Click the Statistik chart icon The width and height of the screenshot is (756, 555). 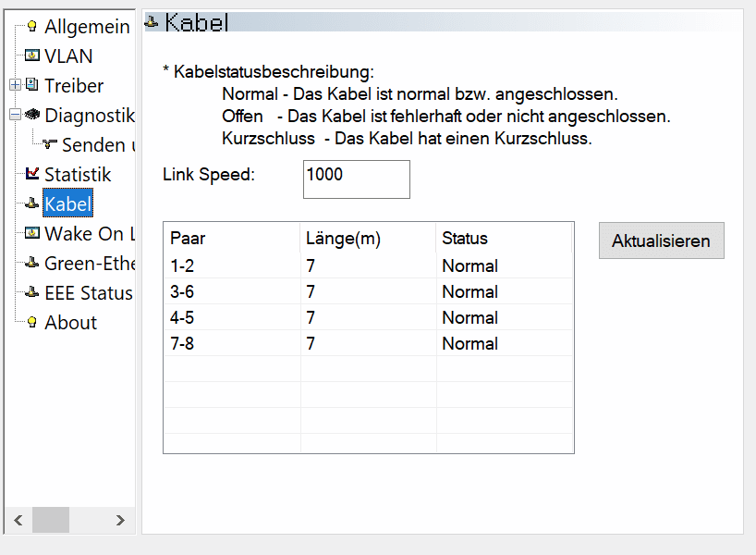point(32,175)
